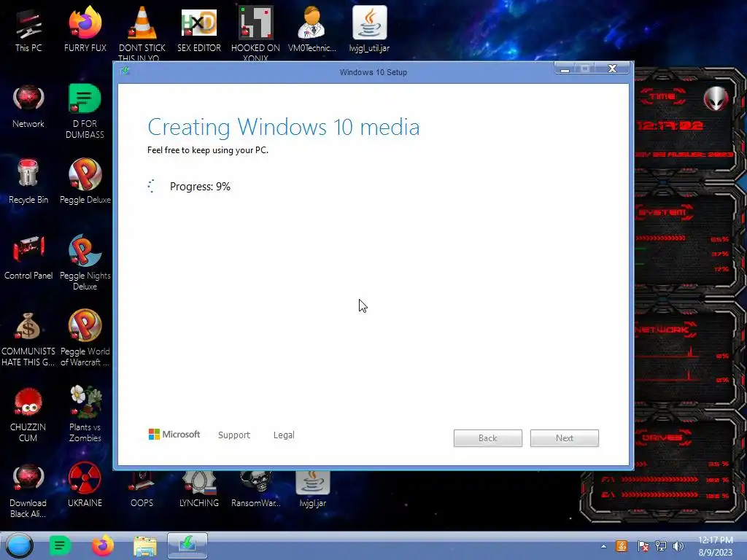Launch the D FOR DUMBASS shortcut

(x=85, y=111)
